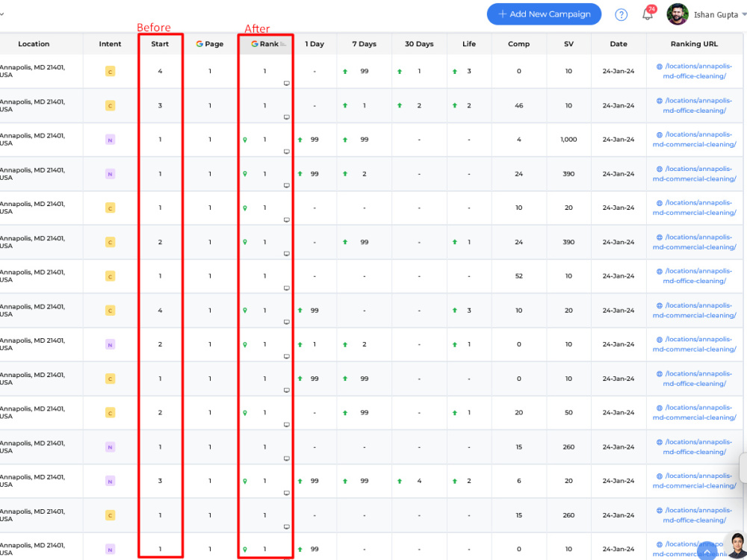Sort by the Google Rank column header
This screenshot has height=560, width=747.
coord(265,44)
